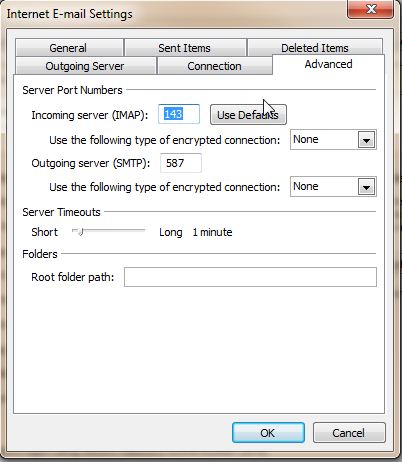Click the arrow of SMTP encrypted connection dropdown

click(x=366, y=187)
